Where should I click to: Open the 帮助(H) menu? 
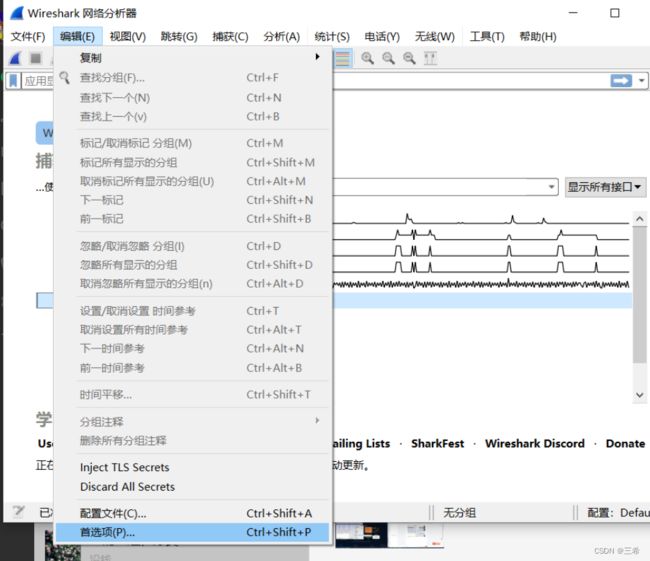pyautogui.click(x=538, y=37)
